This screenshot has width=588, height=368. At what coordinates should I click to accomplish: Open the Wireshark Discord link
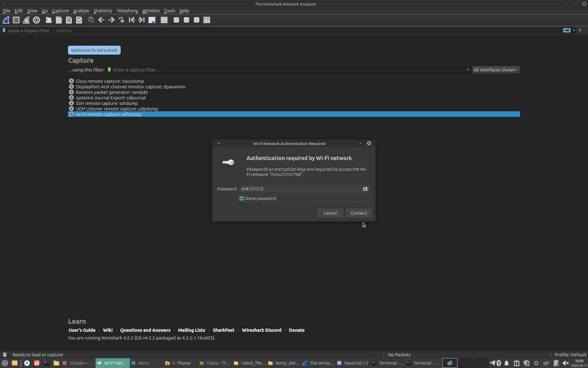coord(262,330)
